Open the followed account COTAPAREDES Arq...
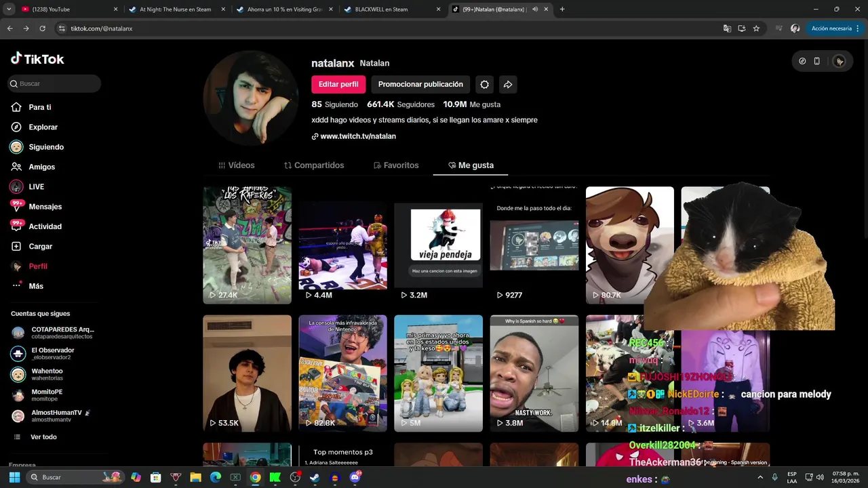 [53, 333]
